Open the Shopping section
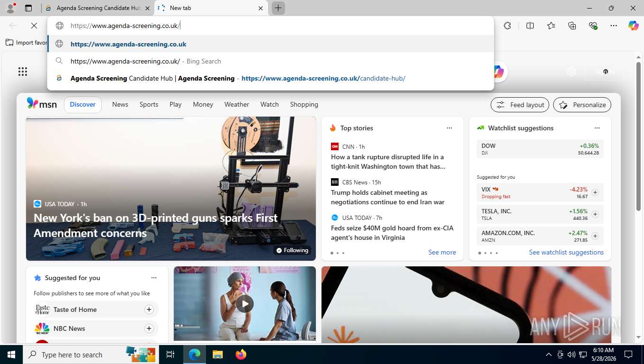The height and width of the screenshot is (364, 644). point(304,104)
